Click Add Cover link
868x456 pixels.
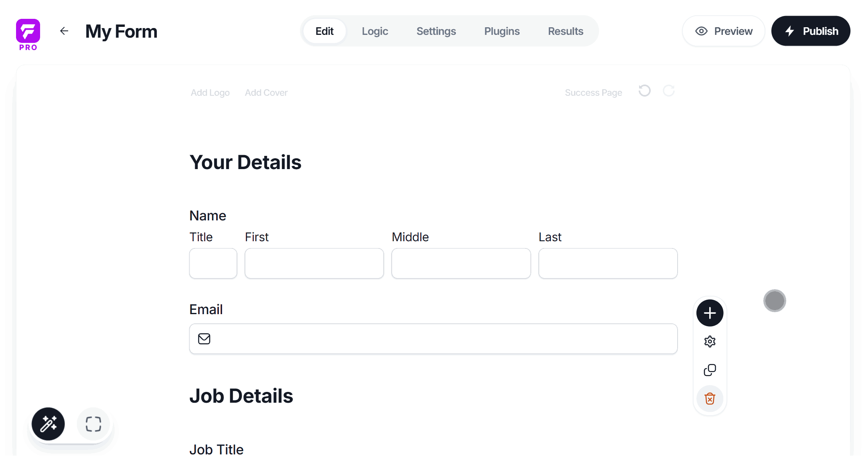(266, 93)
